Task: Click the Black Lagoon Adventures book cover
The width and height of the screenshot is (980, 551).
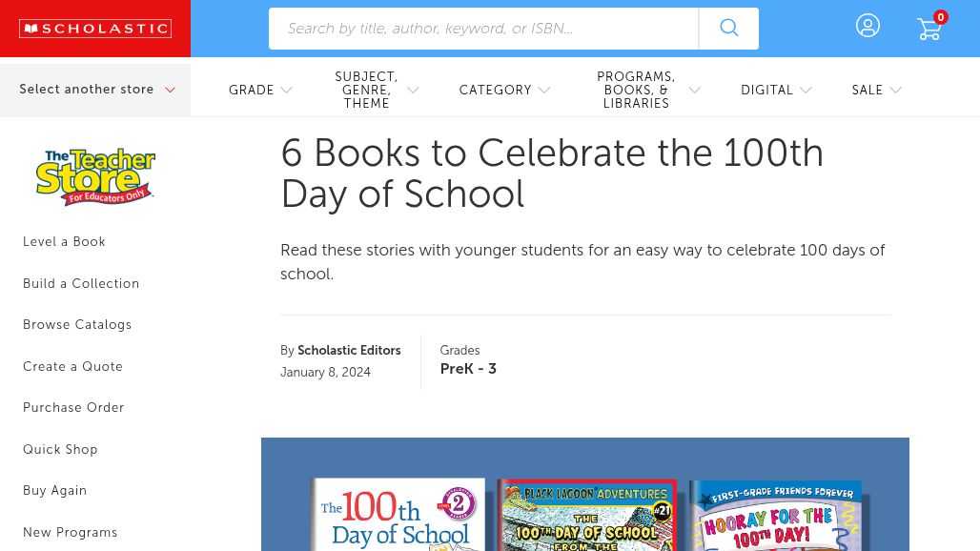Action: tap(586, 516)
